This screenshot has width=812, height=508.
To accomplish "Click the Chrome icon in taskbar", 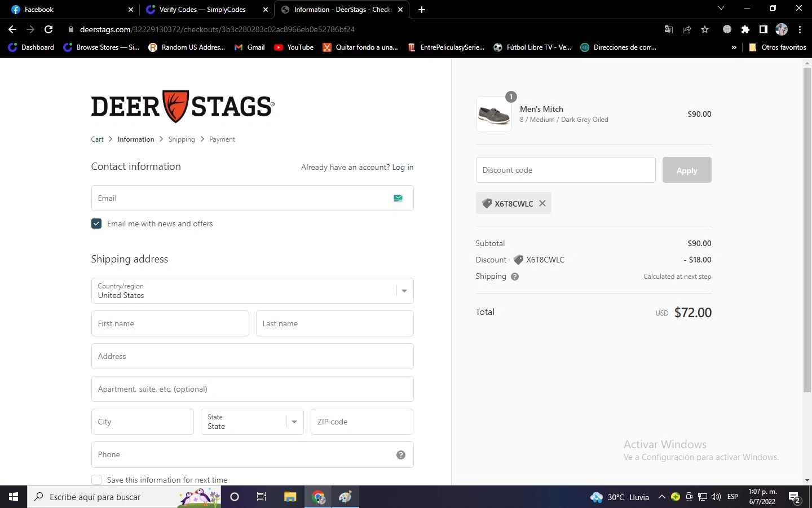I will pos(319,497).
